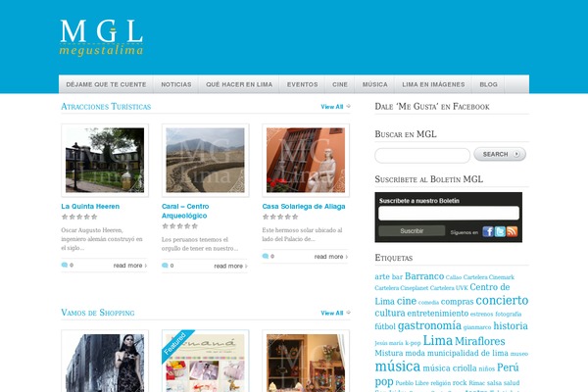Select the cultura tag
The image size is (588, 392).
point(390,314)
